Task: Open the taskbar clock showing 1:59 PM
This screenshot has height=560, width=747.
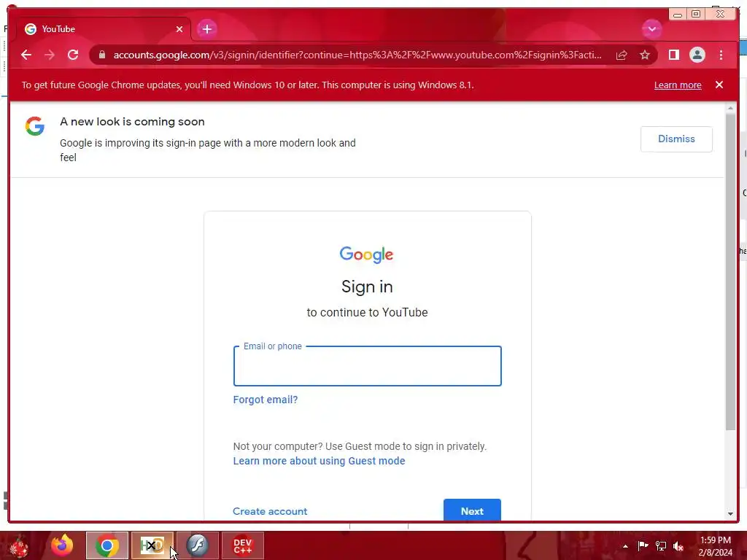Action: (x=716, y=546)
